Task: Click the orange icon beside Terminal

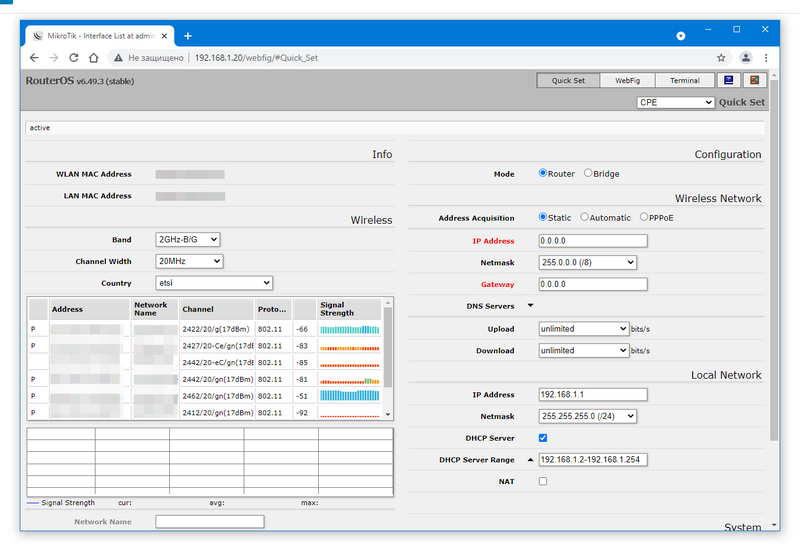Action: 755,80
